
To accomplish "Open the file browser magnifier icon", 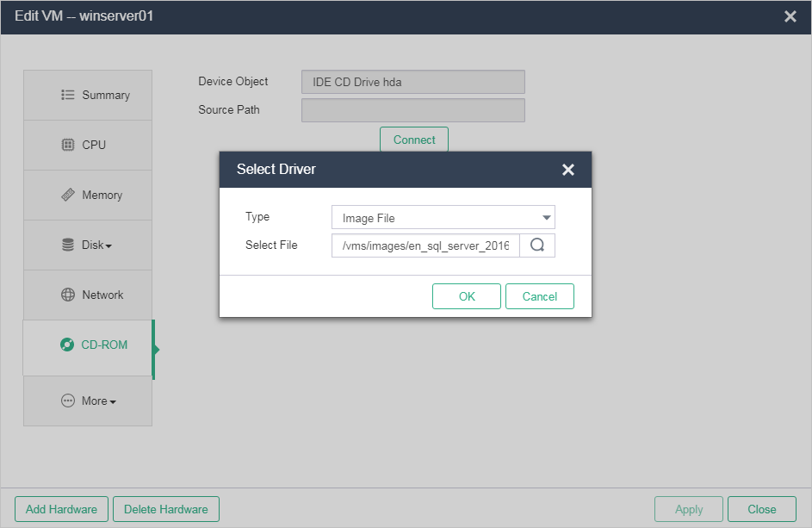I will pos(537,245).
